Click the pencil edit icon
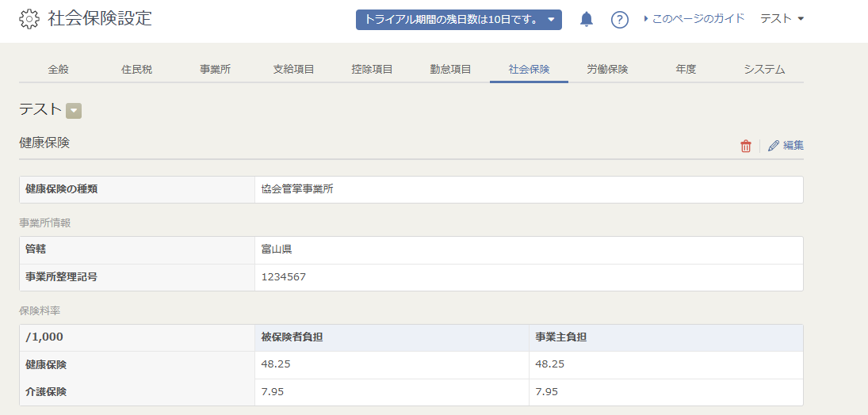The image size is (868, 415). pos(774,146)
